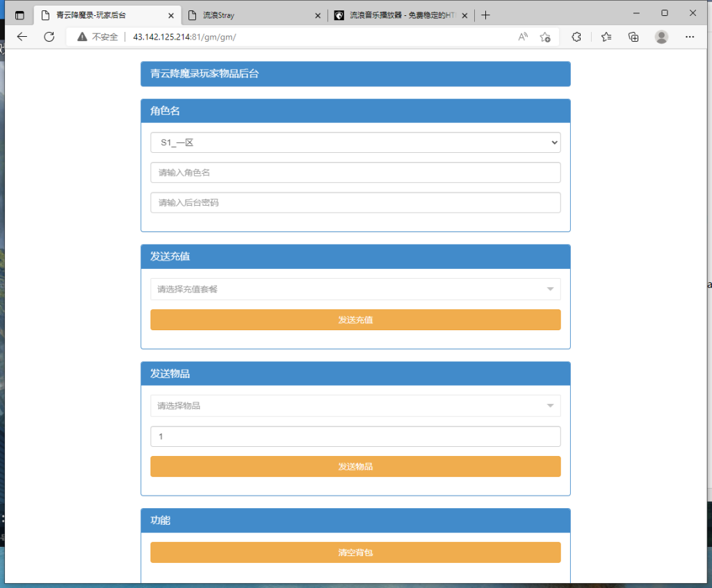Click the 不安全 security label

click(105, 37)
